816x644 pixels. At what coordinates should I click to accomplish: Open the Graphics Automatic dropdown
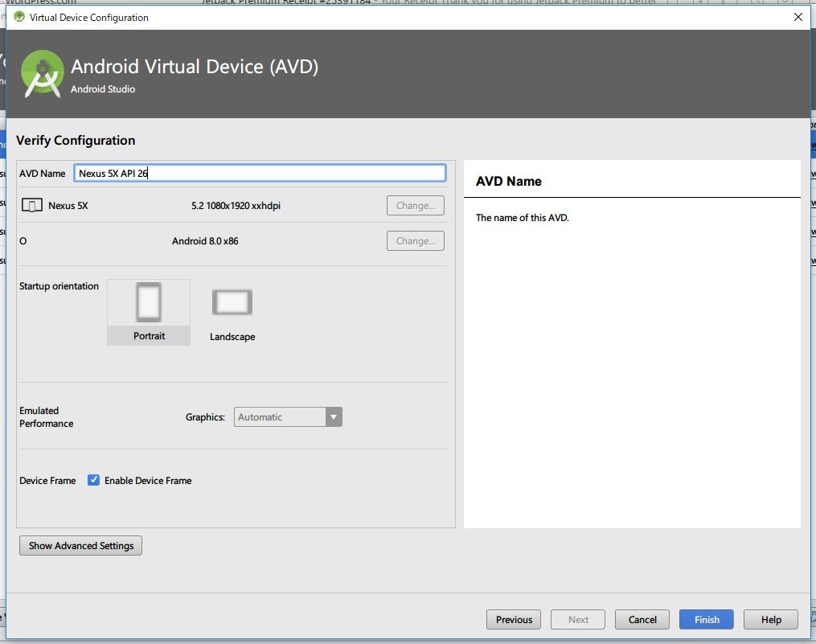pyautogui.click(x=288, y=417)
